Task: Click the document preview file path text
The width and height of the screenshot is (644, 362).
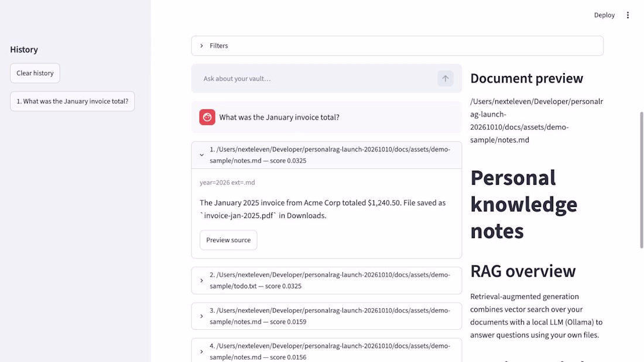Action: point(536,120)
